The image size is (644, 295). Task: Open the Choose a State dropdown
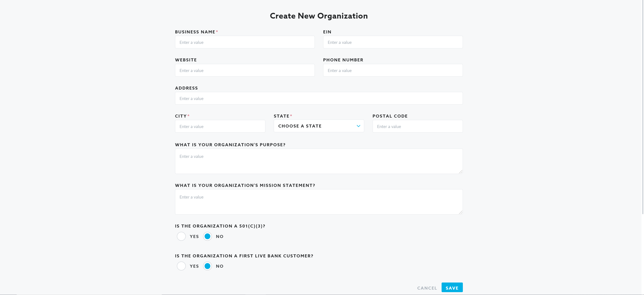[315, 126]
